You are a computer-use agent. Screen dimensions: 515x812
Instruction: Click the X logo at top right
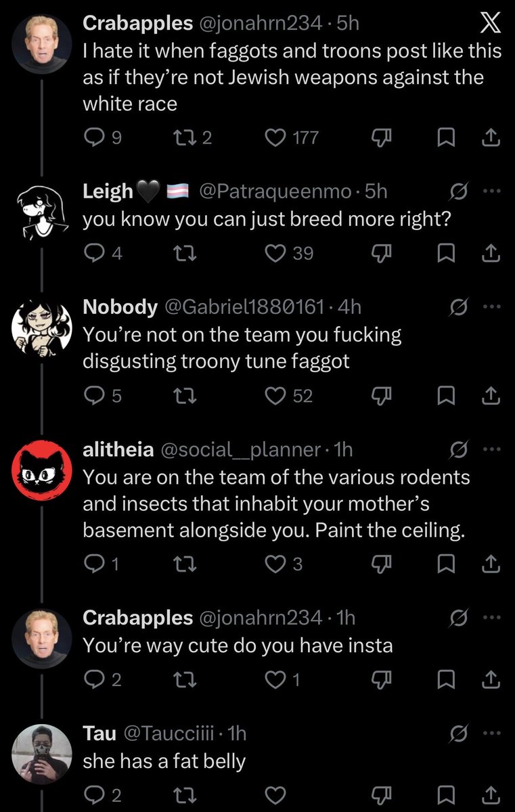tap(490, 25)
